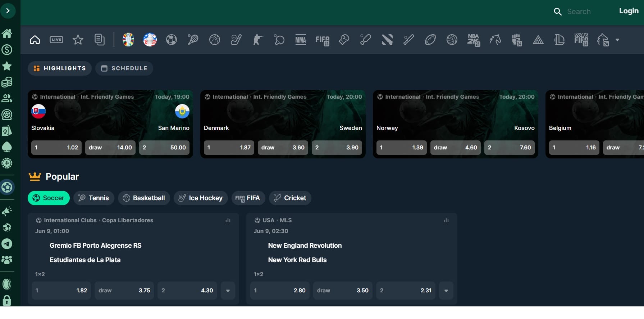This screenshot has width=644, height=319.
Task: Select the Tennis popular filter
Action: click(x=94, y=198)
